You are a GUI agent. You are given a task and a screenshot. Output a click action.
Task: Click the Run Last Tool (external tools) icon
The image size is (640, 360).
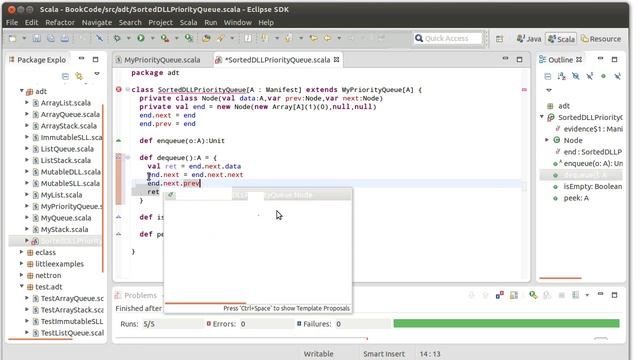[x=165, y=38]
